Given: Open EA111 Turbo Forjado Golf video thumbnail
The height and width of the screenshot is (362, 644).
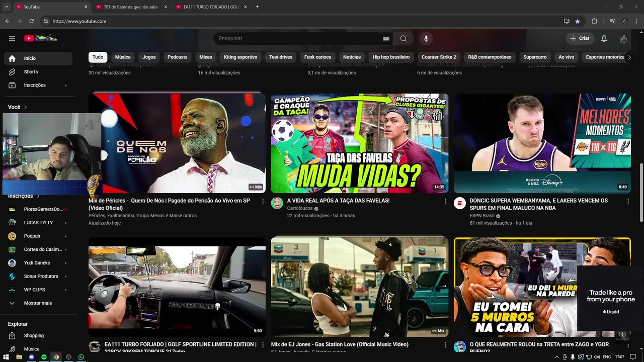Looking at the screenshot, I should pos(177,287).
